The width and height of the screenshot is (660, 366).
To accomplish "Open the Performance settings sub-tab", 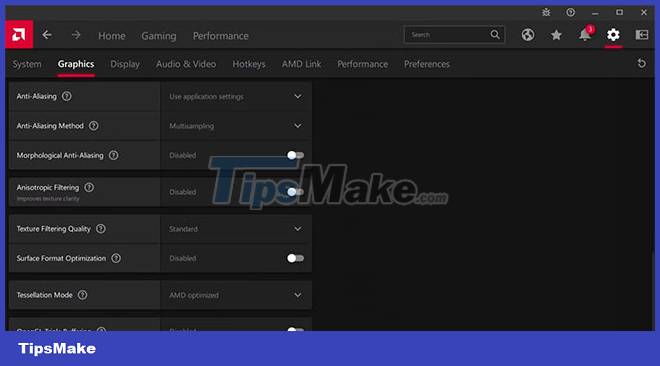I will pyautogui.click(x=362, y=64).
